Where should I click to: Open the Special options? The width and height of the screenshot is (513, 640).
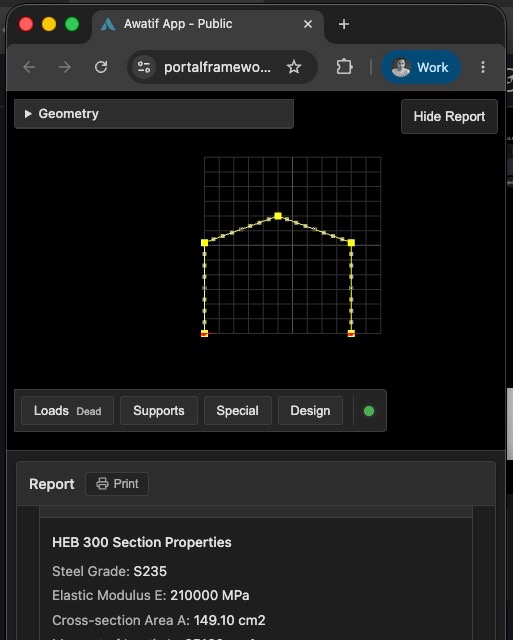238,411
